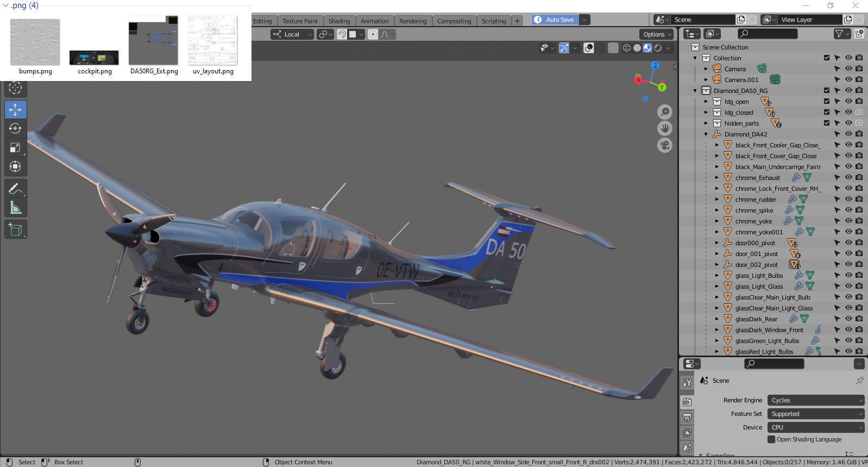Open the Auto Save dropdown arrow
Image resolution: width=868 pixels, height=467 pixels.
584,20
